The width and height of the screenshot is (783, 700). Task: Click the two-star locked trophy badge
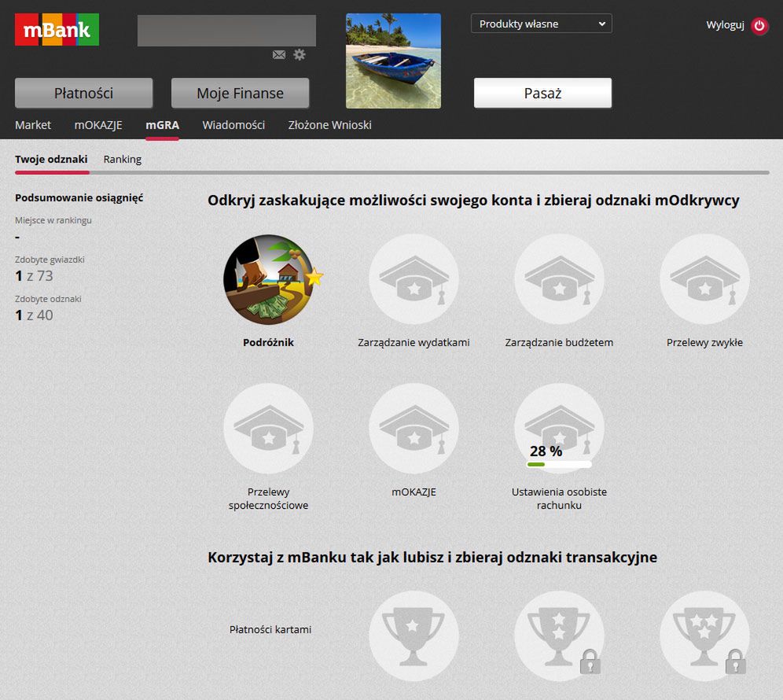pos(559,636)
